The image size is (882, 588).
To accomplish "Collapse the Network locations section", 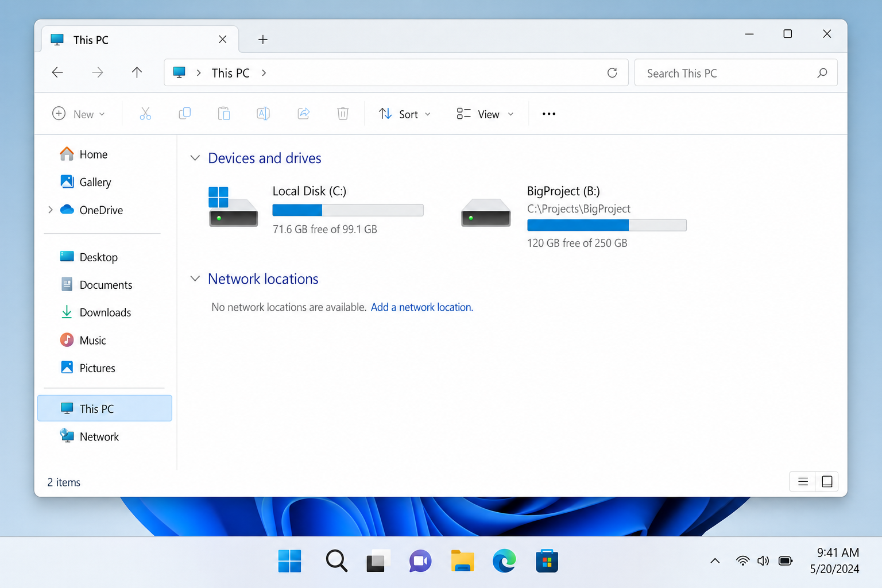I will [x=195, y=278].
